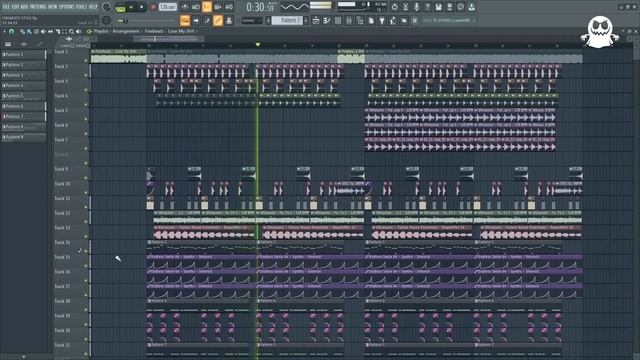This screenshot has width=640, height=360.
Task: Open the Arrangement breadcrumb dropdown
Action: (126, 31)
